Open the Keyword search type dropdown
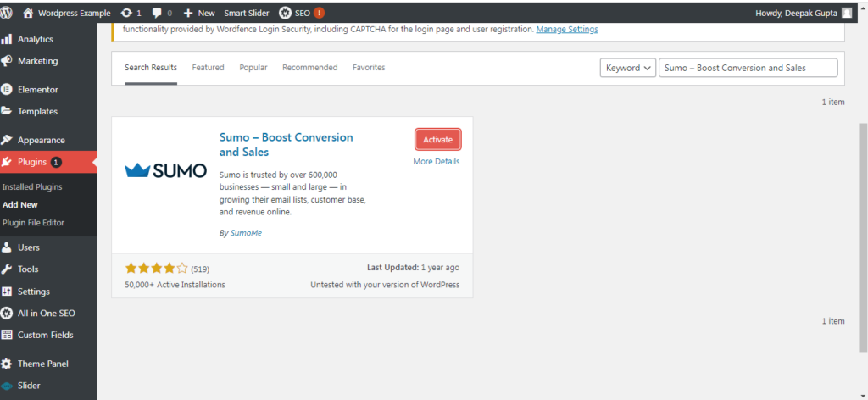The width and height of the screenshot is (868, 400). [x=628, y=68]
